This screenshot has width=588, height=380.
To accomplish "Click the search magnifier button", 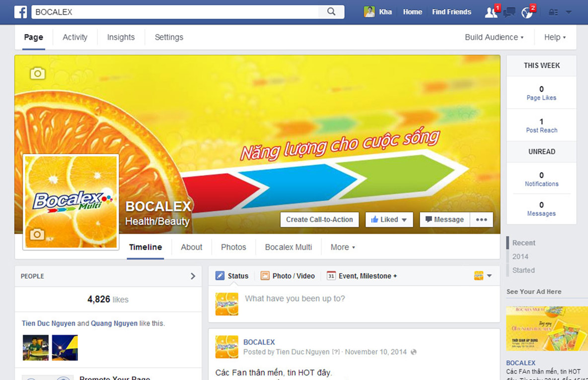I will click(x=331, y=11).
